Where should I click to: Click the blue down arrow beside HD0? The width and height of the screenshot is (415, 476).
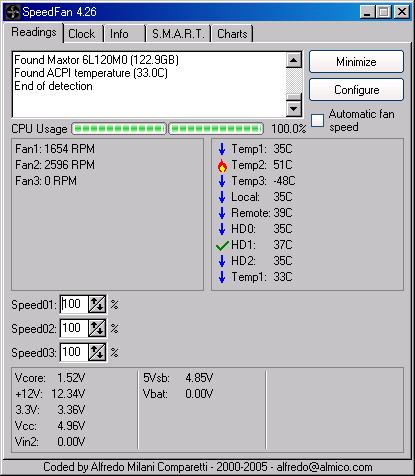222,229
